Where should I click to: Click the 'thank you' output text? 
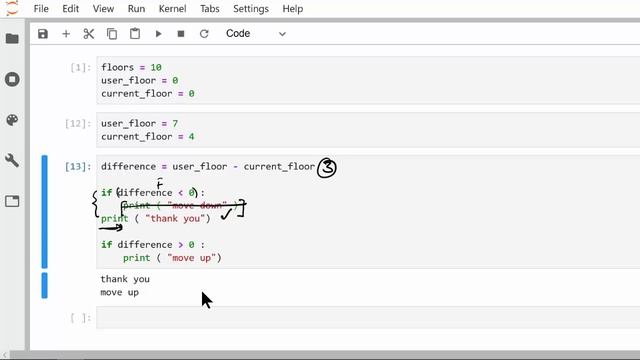pos(125,279)
